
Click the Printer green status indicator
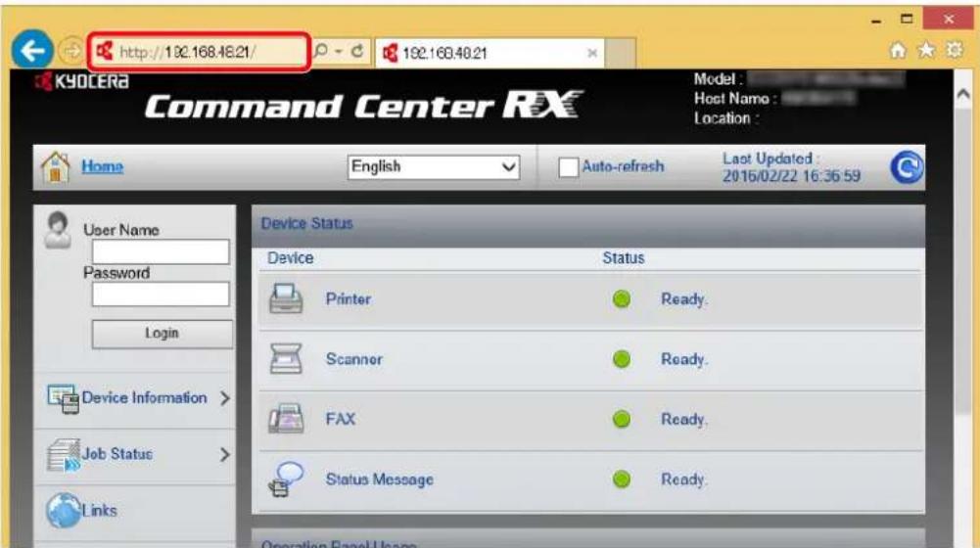[622, 299]
